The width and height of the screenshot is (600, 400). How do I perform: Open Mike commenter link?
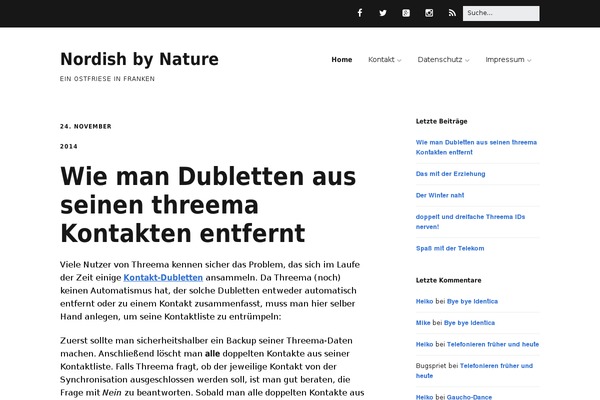(423, 323)
